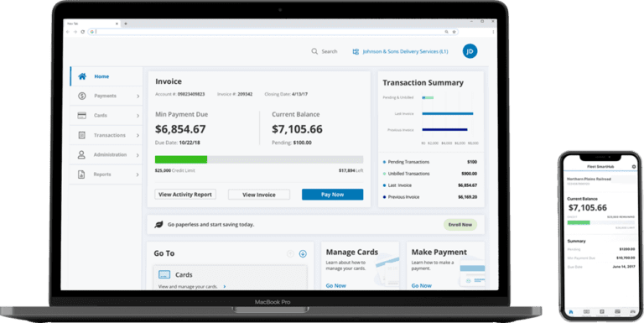Click the browser forward arrow
The image size is (644, 323).
pyautogui.click(x=75, y=32)
